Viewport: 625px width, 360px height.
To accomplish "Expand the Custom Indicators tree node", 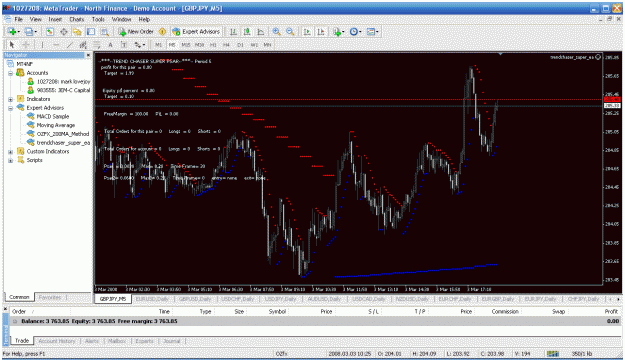I will [x=11, y=151].
